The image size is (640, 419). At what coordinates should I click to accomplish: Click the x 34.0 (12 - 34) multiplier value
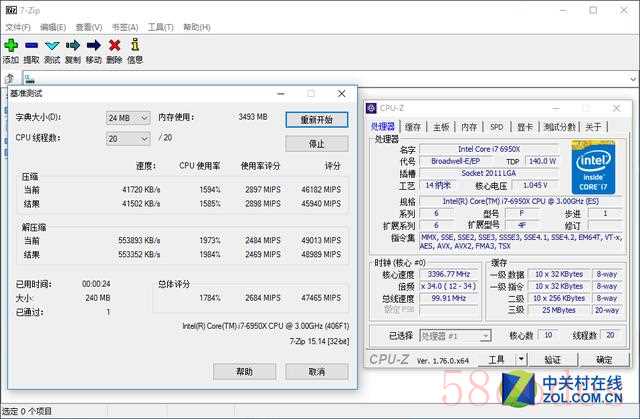pos(449,286)
